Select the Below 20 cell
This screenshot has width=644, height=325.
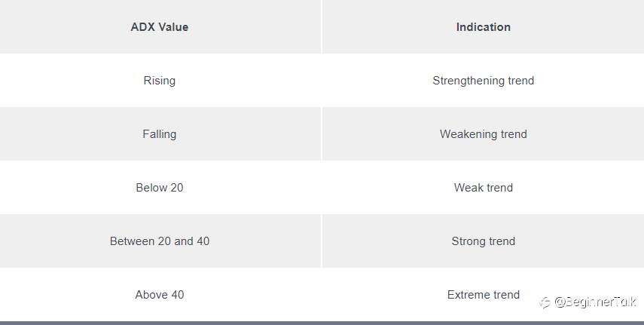pos(160,187)
